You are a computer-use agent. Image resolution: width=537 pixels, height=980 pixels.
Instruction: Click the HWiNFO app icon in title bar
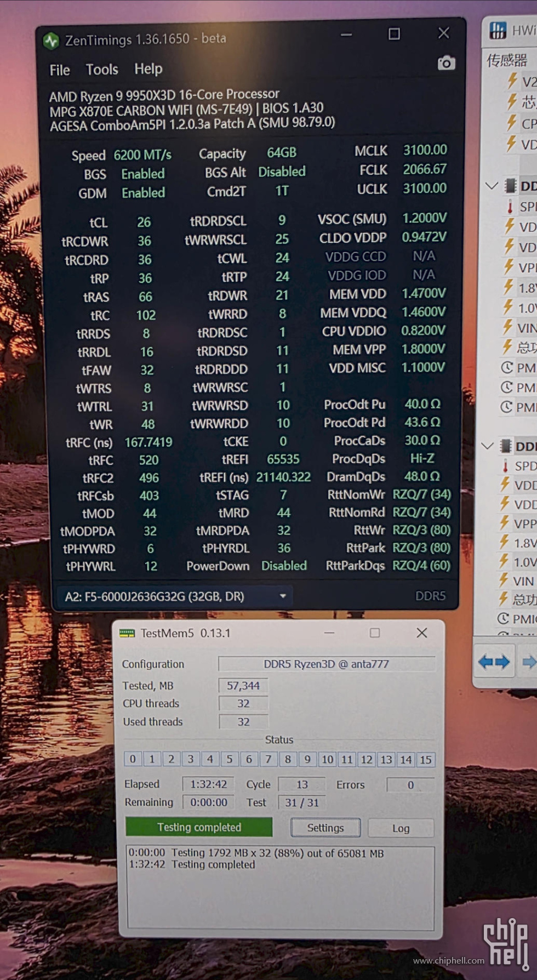coord(498,31)
